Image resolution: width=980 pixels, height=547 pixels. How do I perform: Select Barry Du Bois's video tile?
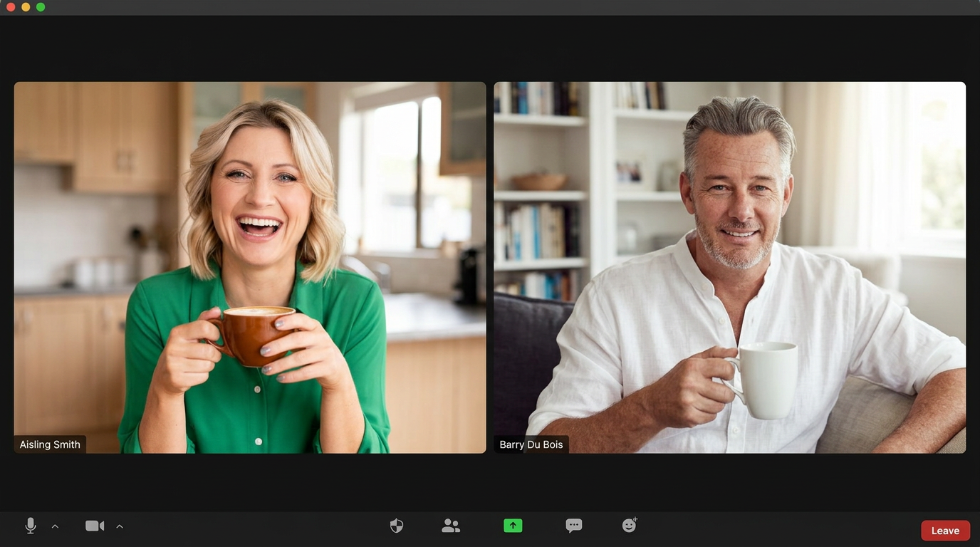point(730,267)
